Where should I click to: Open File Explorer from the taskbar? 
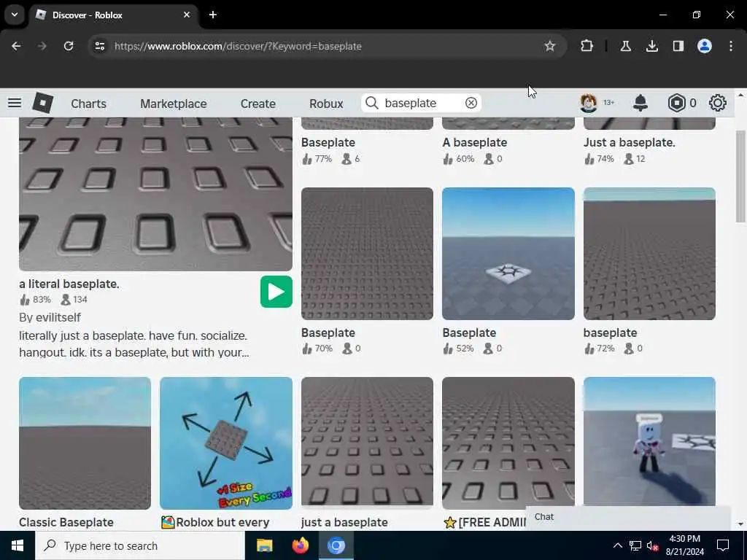[x=264, y=545]
